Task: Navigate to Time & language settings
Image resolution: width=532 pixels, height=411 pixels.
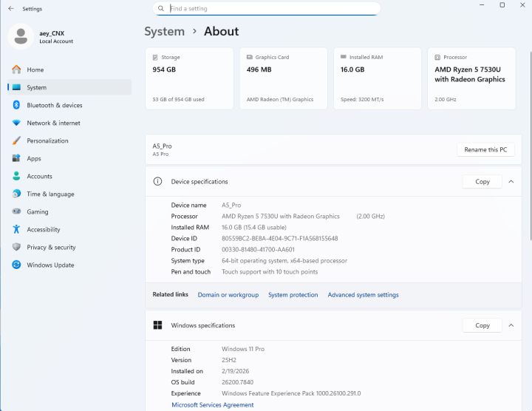Action: [50, 194]
